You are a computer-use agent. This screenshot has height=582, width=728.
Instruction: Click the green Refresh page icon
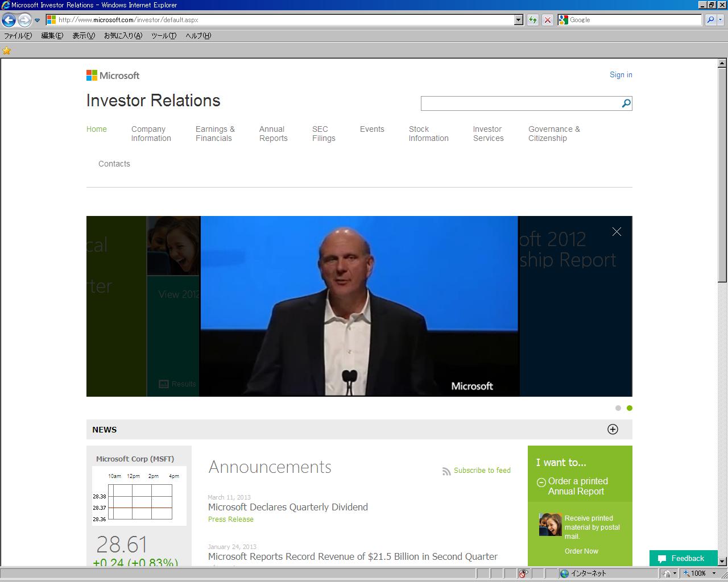click(x=532, y=20)
